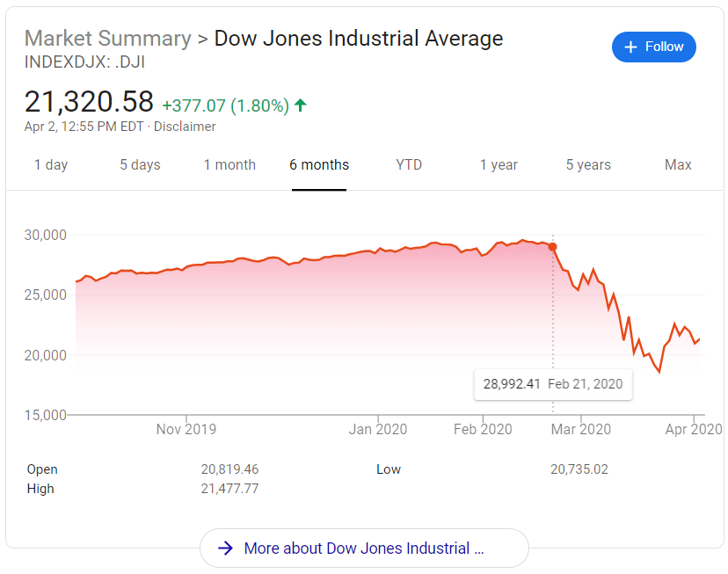This screenshot has width=728, height=574.
Task: Click the Disclaimer link
Action: click(185, 127)
